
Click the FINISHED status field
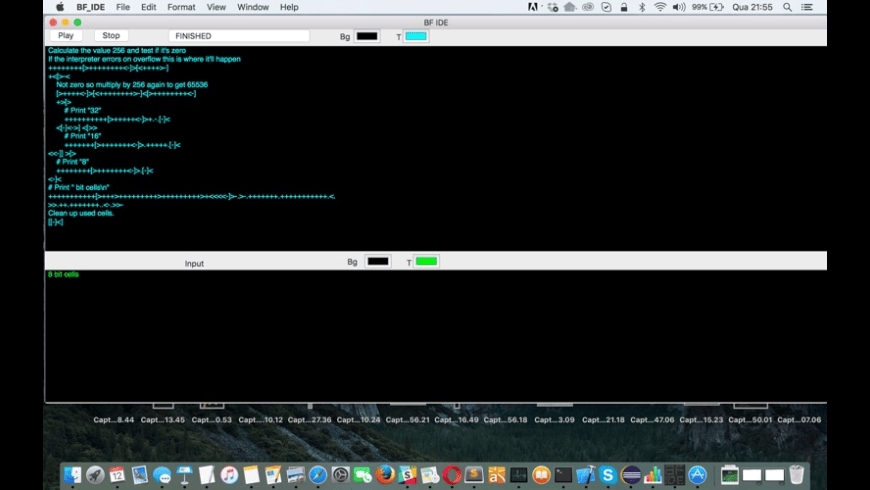click(x=239, y=36)
